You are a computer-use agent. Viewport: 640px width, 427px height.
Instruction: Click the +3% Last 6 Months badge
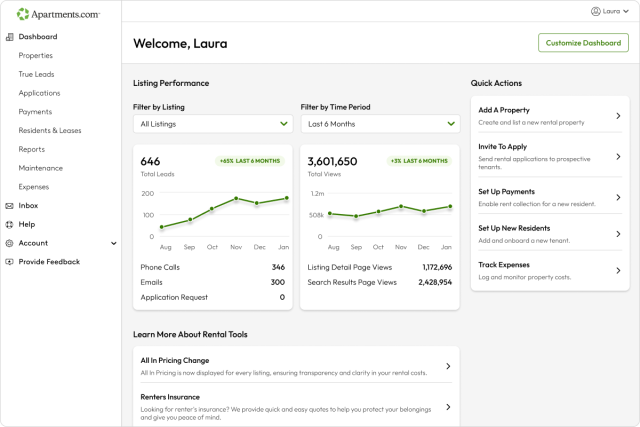point(419,161)
